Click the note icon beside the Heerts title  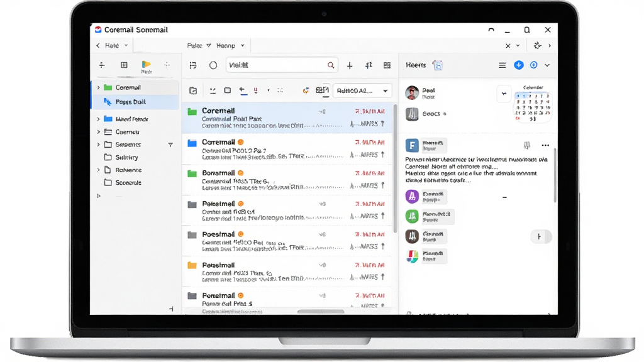438,65
